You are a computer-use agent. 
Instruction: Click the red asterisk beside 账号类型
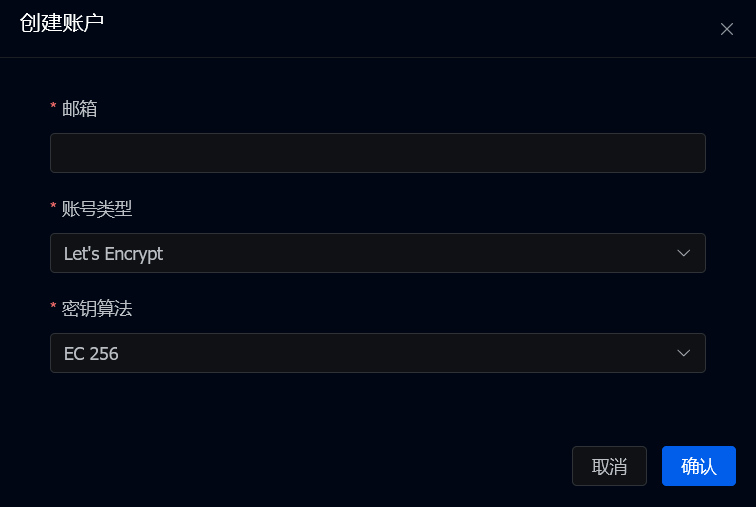(53, 207)
